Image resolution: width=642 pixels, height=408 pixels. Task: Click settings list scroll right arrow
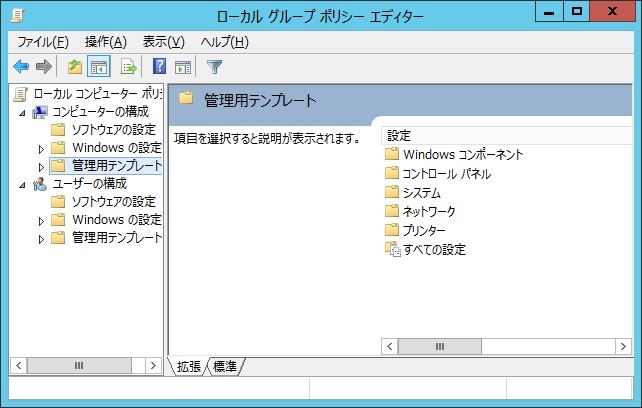(623, 347)
